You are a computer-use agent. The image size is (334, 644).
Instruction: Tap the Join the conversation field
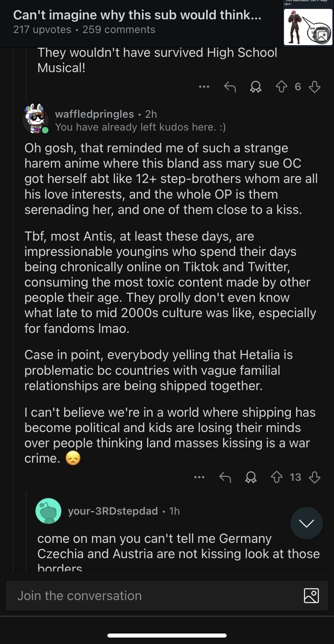tap(153, 596)
